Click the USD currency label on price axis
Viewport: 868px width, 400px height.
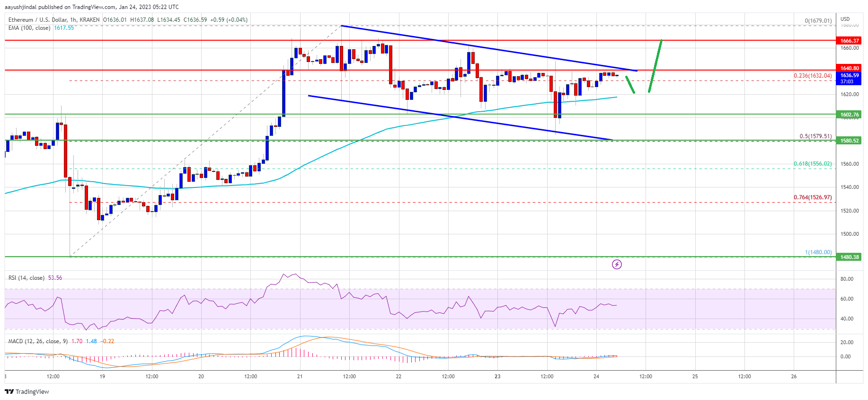click(845, 19)
